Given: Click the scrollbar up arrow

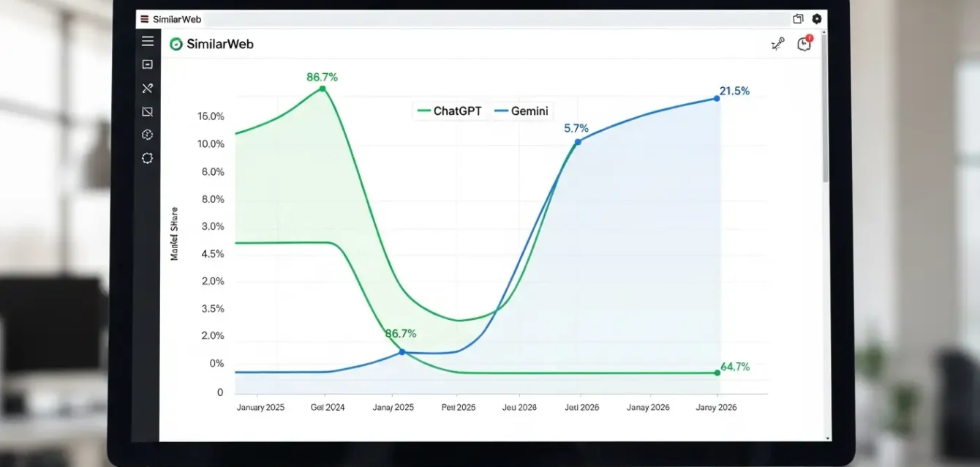Looking at the screenshot, I should pos(825,34).
